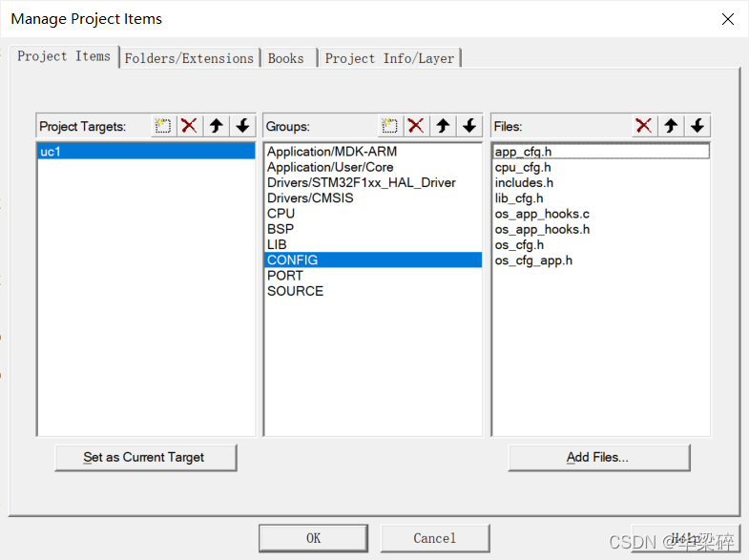This screenshot has height=560, width=749.
Task: Move the selected file down
Action: pyautogui.click(x=697, y=126)
